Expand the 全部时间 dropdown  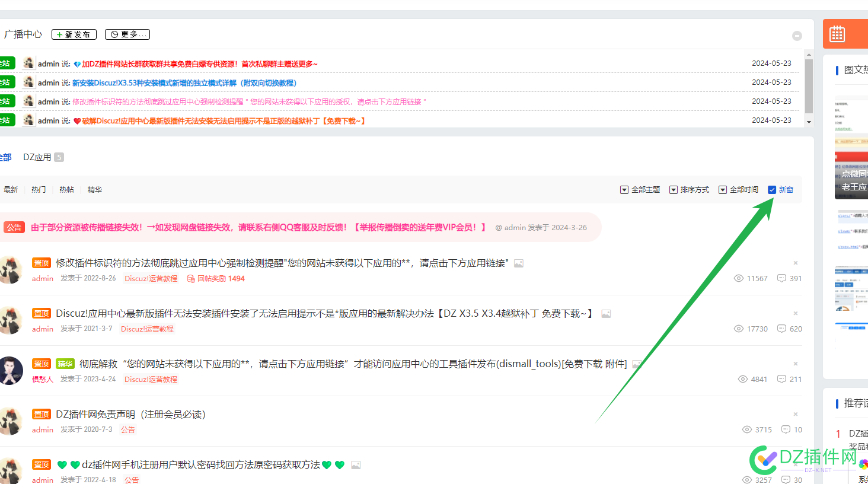point(738,190)
